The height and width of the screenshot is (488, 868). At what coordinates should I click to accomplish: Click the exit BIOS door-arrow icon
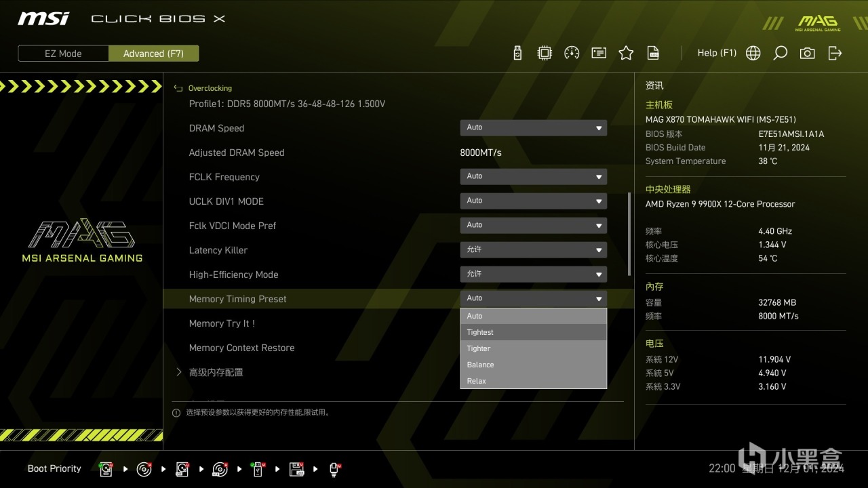[835, 53]
